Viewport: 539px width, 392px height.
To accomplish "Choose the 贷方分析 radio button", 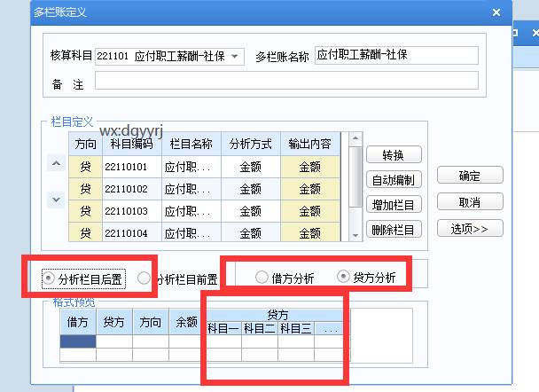I will pos(344,278).
